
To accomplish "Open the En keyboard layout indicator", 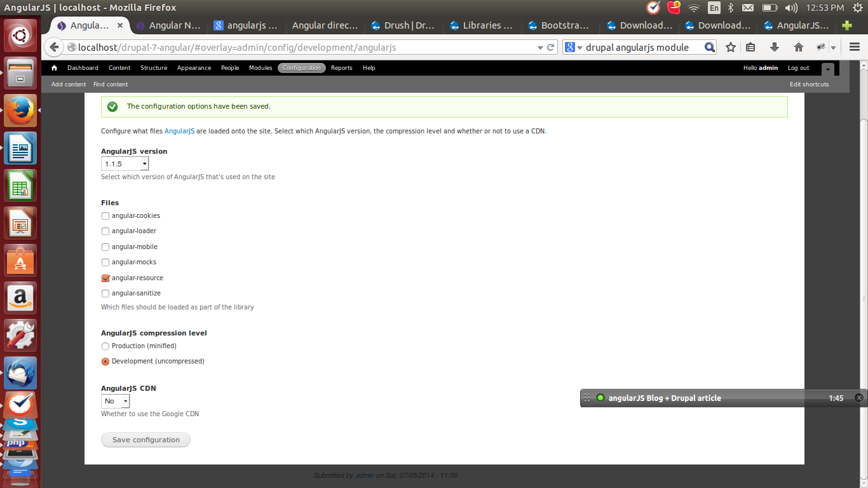I will click(714, 8).
